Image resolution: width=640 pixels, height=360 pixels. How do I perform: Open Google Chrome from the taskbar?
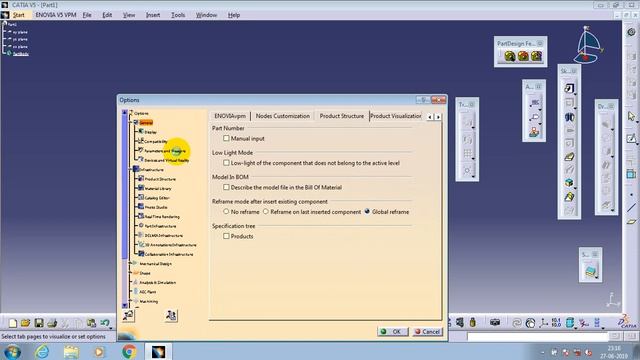129,351
